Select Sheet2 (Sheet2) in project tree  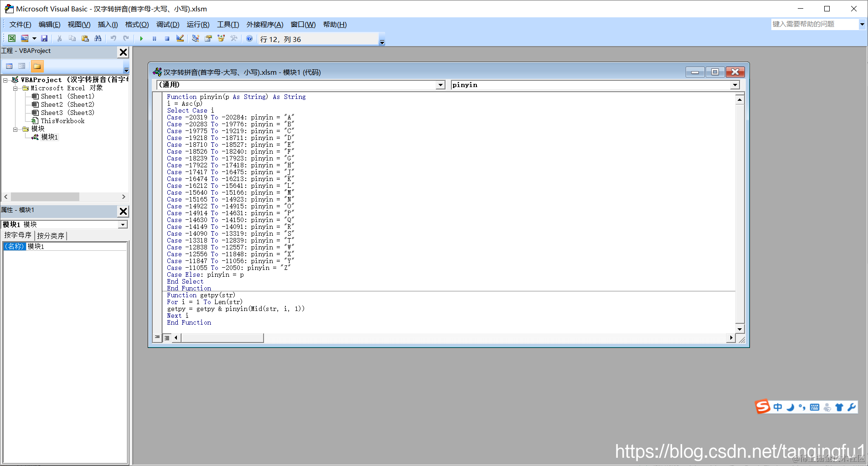coord(67,104)
